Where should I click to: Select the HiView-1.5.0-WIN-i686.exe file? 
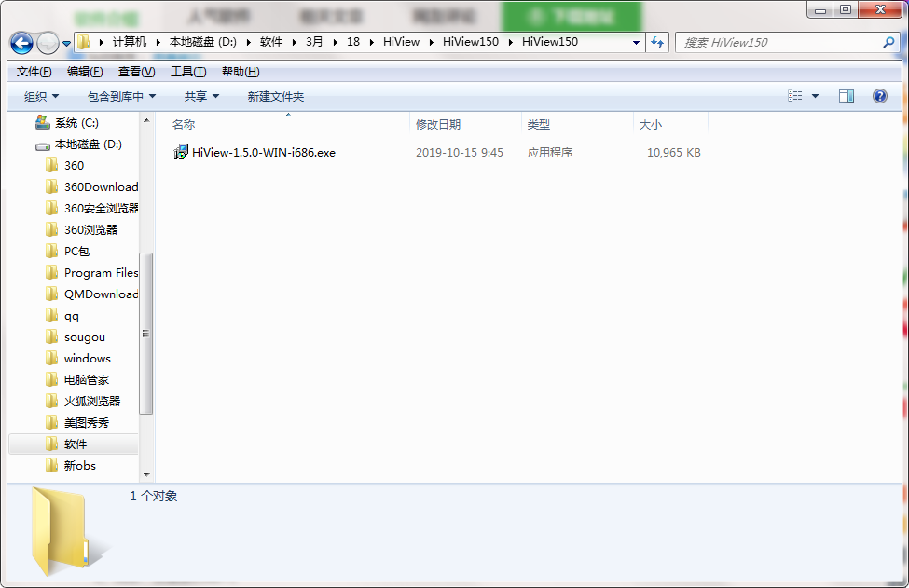[x=263, y=153]
